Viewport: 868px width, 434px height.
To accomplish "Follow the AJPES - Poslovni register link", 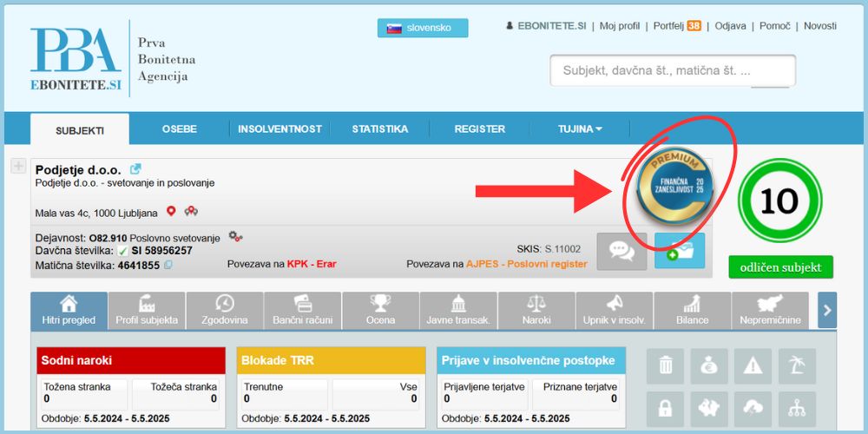I will [x=527, y=264].
